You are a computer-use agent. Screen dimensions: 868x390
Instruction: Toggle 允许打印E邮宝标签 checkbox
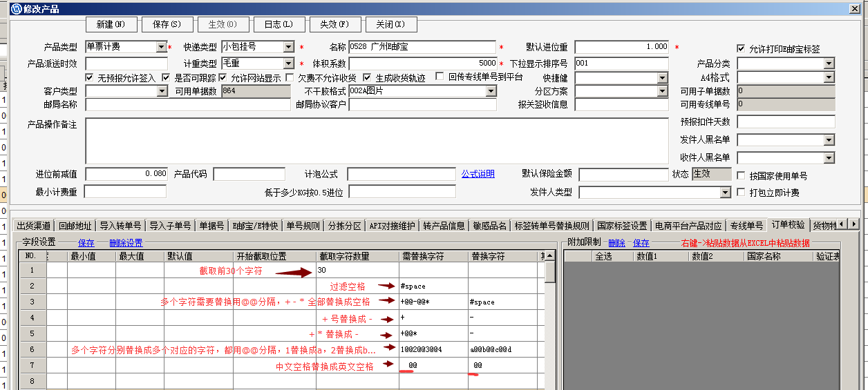(x=741, y=49)
